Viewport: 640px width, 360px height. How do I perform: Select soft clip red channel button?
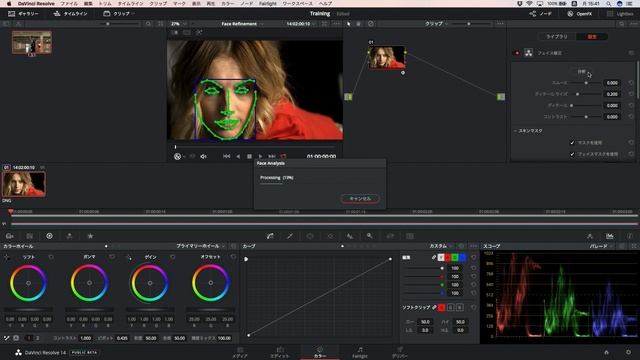click(442, 307)
